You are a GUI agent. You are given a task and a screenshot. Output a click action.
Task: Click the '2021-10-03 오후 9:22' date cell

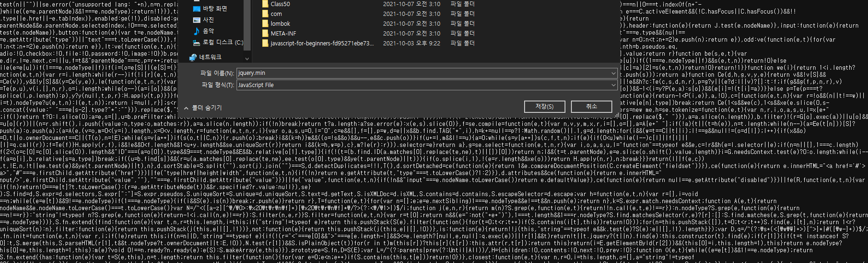pyautogui.click(x=411, y=43)
